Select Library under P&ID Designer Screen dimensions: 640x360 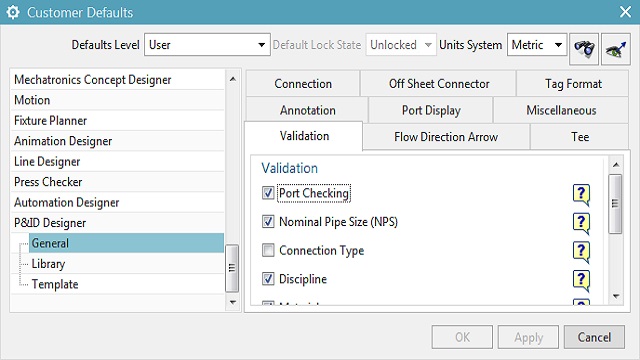48,264
